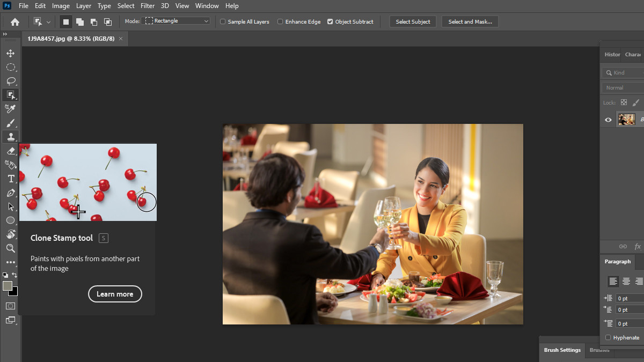Select the Move tool
Screen dimensions: 644x362
pos(10,53)
